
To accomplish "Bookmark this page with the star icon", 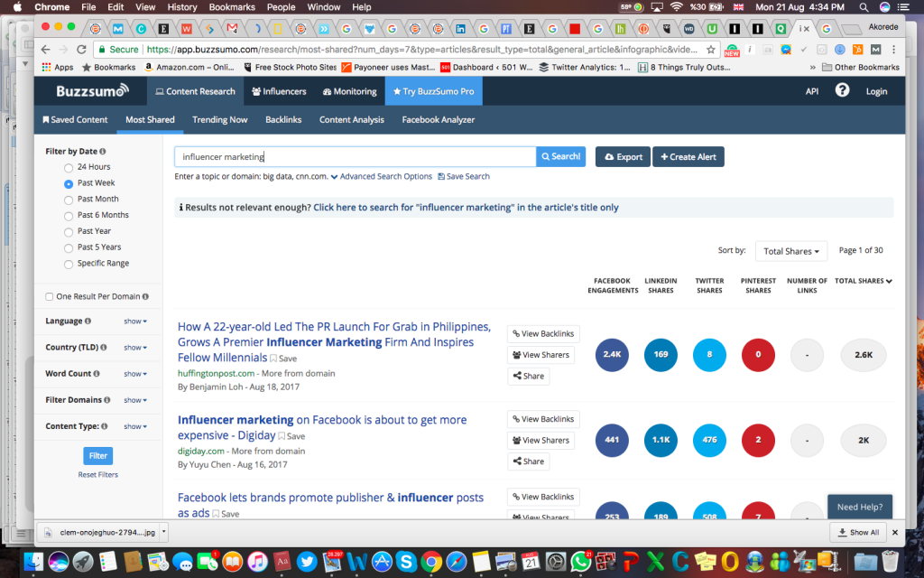I will tap(711, 50).
